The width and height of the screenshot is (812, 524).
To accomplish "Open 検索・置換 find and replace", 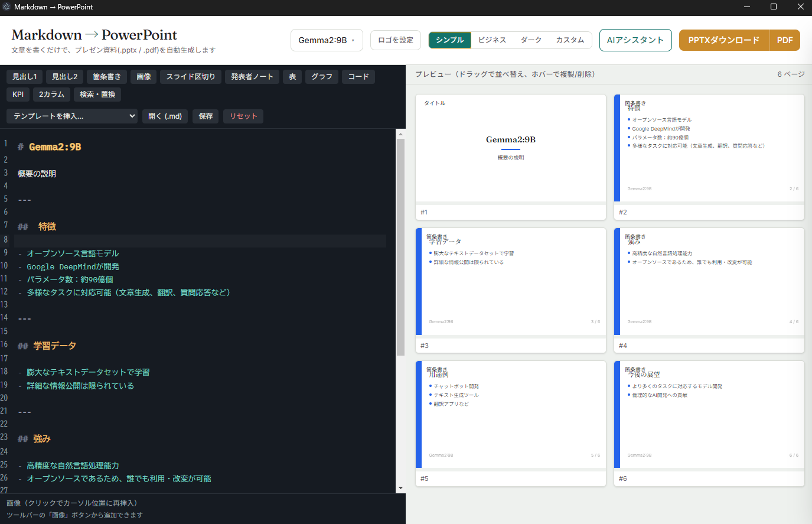I will click(98, 95).
